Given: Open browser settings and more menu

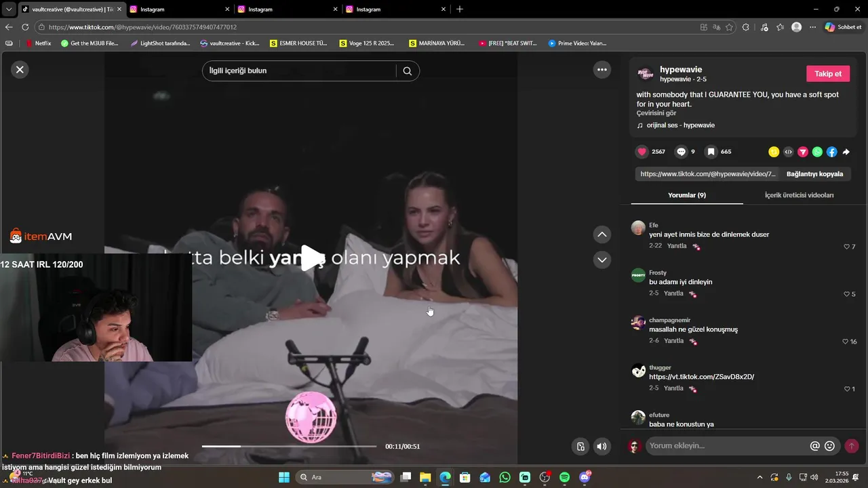Looking at the screenshot, I should click(812, 27).
